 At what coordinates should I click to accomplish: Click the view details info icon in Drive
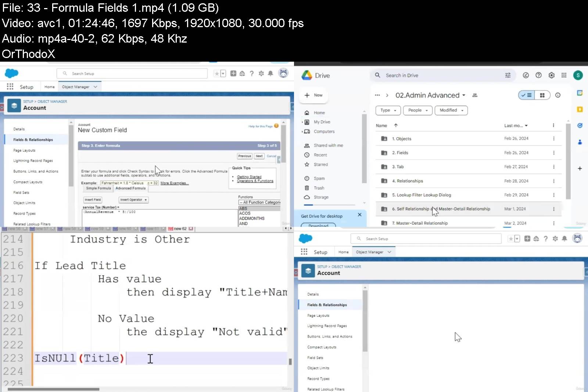[x=558, y=95]
